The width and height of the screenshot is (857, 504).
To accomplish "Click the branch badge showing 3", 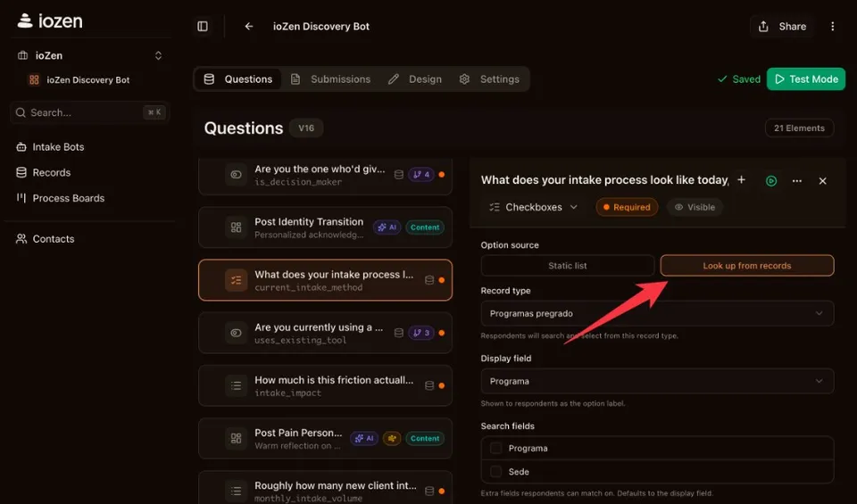I will 421,333.
